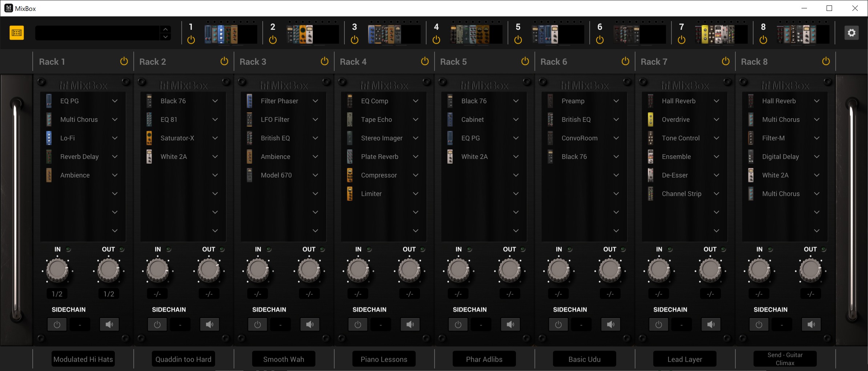Screen dimensions: 868x371
Task: Enable the Rack 1 sidechain power button
Action: point(57,324)
